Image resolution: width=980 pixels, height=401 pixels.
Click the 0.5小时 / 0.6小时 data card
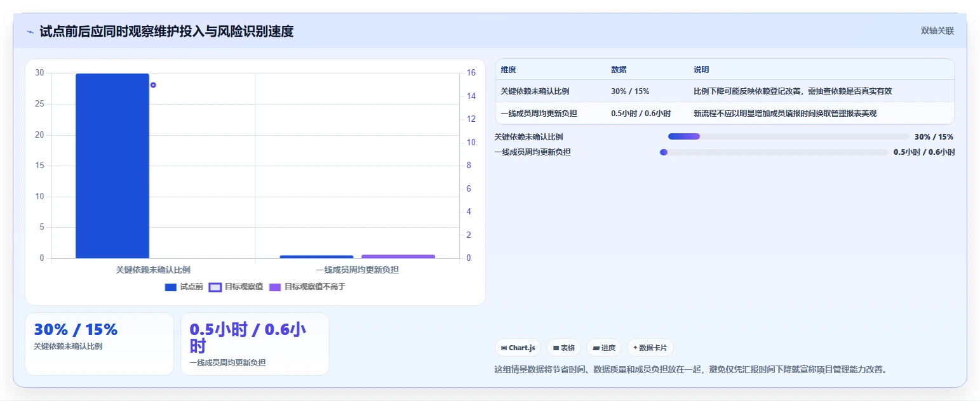pyautogui.click(x=255, y=344)
